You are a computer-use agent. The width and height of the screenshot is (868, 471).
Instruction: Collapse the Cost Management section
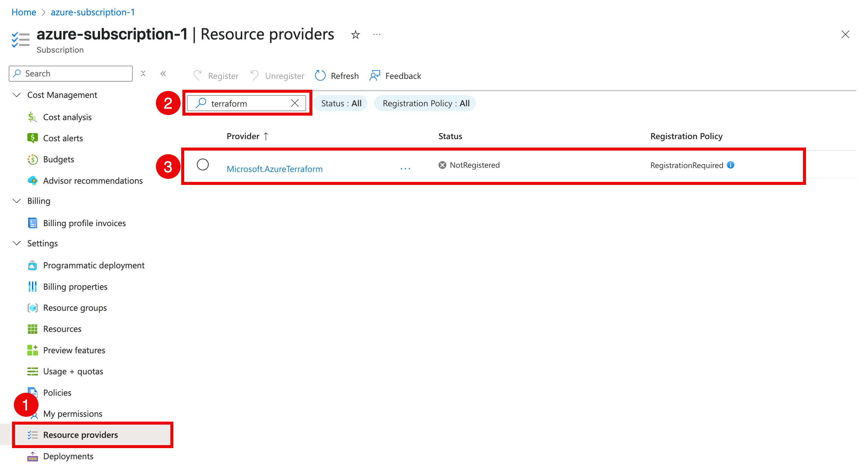tap(17, 95)
